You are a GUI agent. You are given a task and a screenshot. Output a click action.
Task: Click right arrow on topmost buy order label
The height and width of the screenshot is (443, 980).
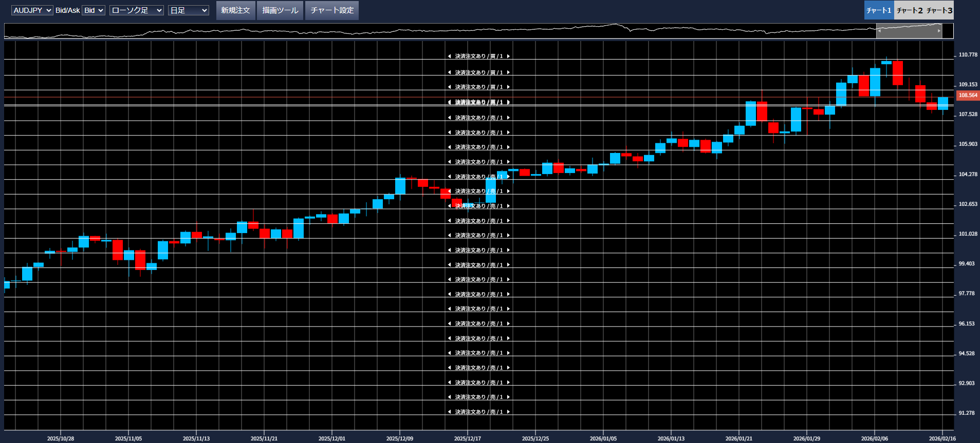[x=508, y=56]
